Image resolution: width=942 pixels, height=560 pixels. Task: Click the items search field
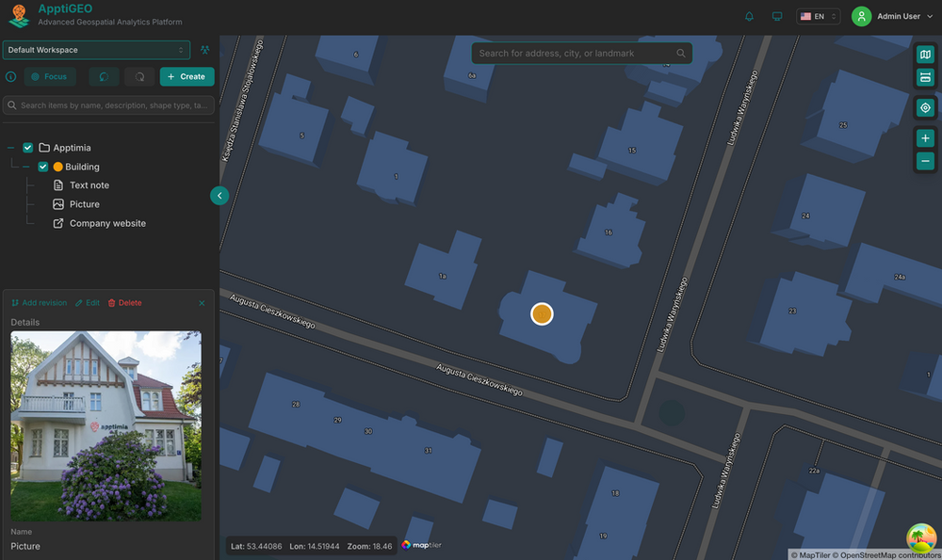pos(108,105)
